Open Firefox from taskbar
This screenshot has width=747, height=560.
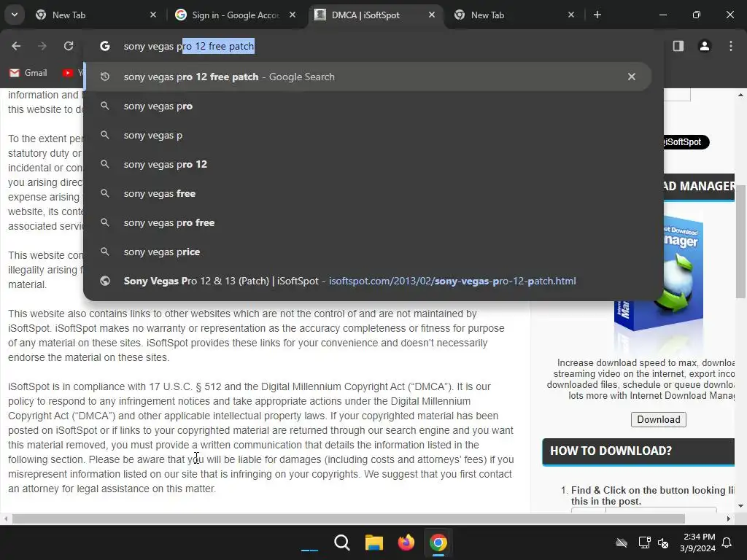tap(406, 542)
